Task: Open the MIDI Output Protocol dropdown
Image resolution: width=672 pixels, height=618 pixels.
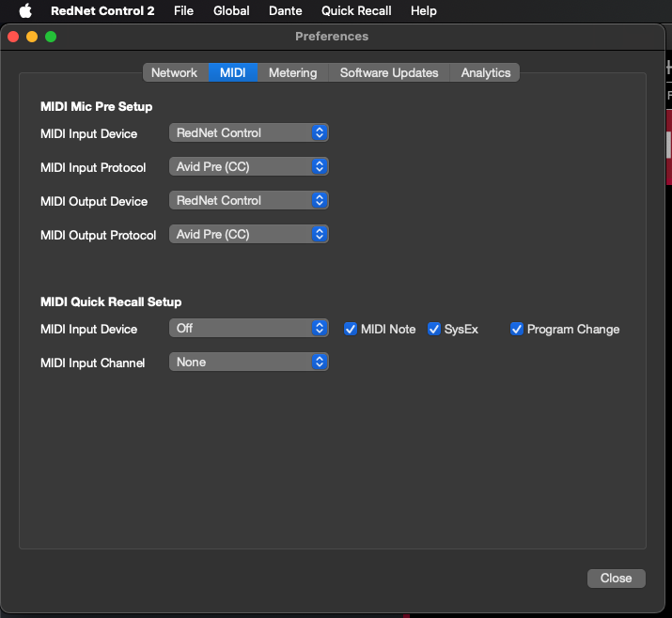Action: click(x=249, y=234)
